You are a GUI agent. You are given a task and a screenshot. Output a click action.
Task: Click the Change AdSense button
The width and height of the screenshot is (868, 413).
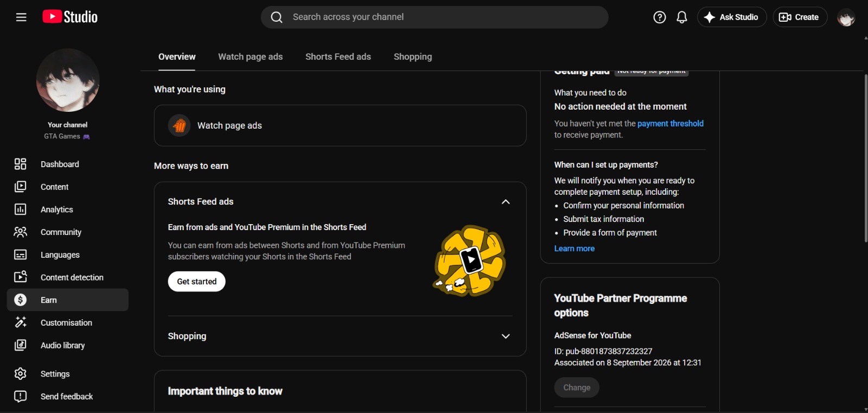point(577,387)
